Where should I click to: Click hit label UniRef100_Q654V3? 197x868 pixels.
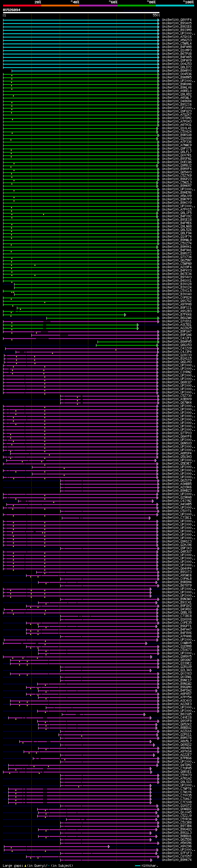[177, 172]
